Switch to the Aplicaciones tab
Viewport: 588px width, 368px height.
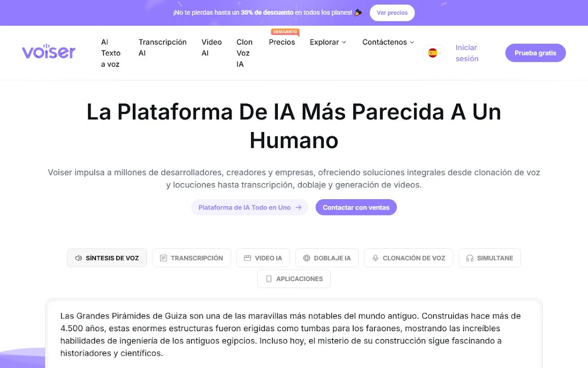pos(294,279)
